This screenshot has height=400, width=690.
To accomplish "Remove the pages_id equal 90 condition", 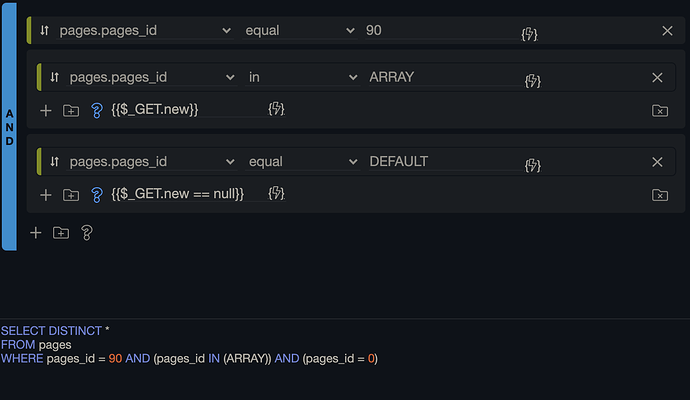I will tap(667, 31).
